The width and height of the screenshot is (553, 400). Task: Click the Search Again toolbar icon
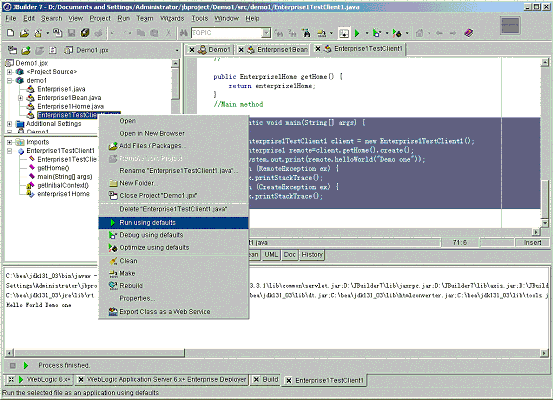click(x=279, y=33)
